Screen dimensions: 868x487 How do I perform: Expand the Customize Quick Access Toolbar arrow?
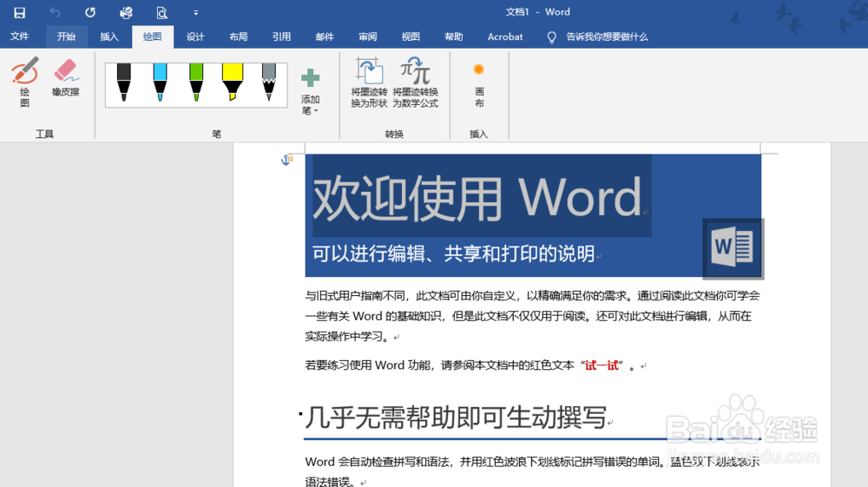coord(196,12)
